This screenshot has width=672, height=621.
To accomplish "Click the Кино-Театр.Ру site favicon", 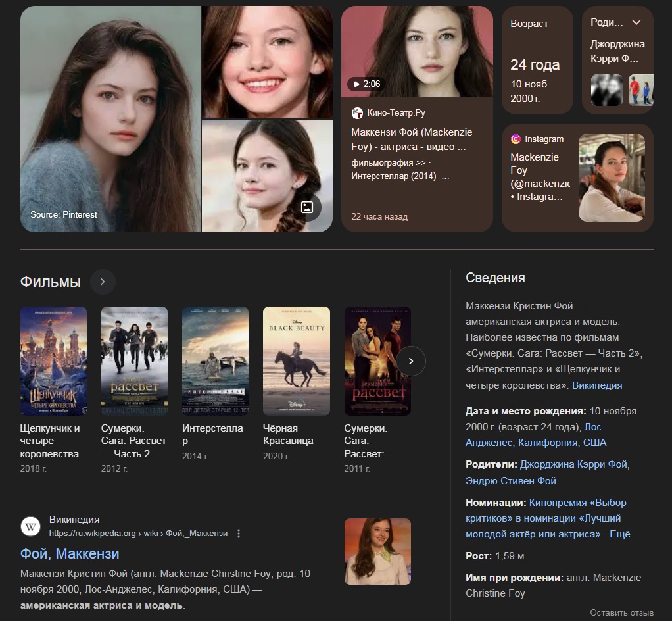I will point(357,112).
